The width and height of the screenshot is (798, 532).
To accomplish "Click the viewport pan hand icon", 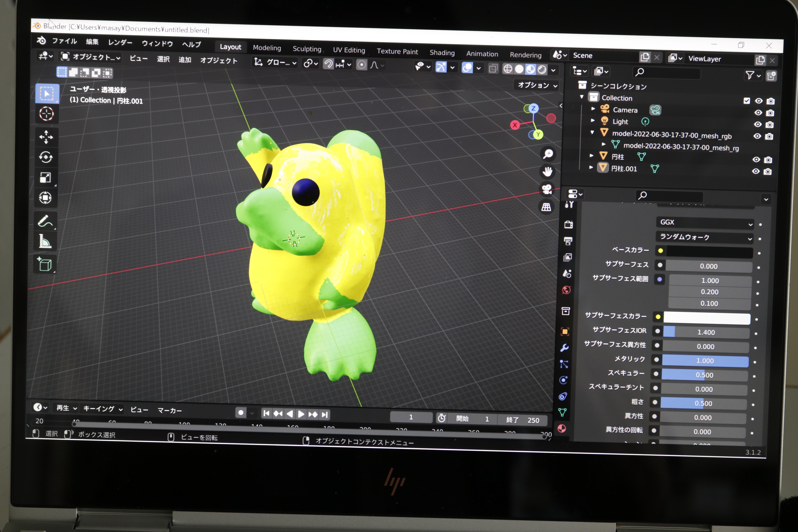I will (547, 172).
